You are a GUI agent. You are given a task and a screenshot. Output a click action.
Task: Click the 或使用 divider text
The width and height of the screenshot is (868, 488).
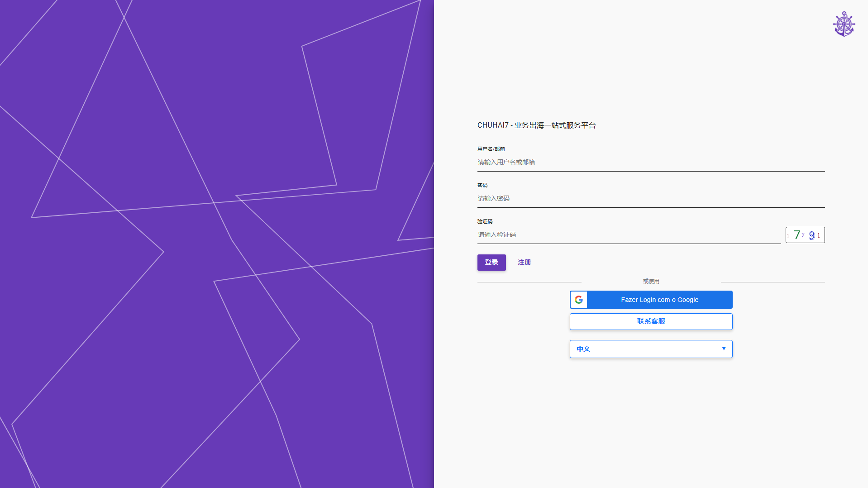(651, 282)
